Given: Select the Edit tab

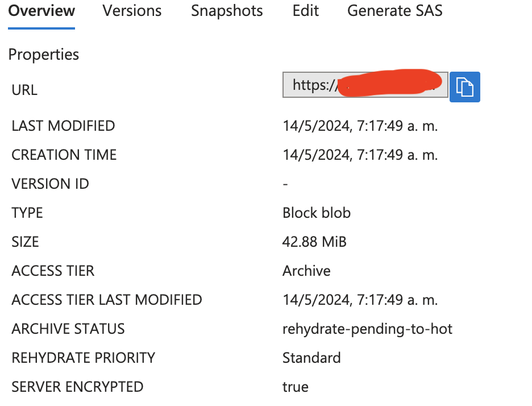Looking at the screenshot, I should point(305,11).
